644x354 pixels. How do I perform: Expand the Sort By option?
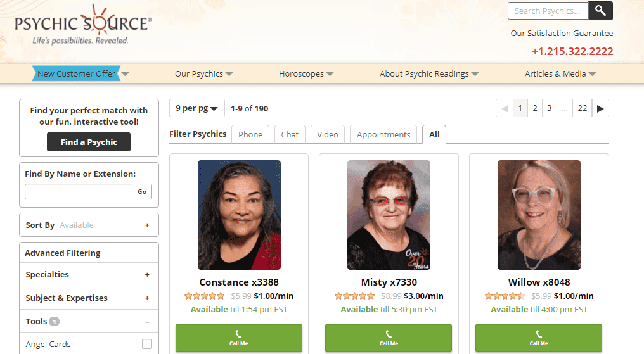click(x=147, y=225)
